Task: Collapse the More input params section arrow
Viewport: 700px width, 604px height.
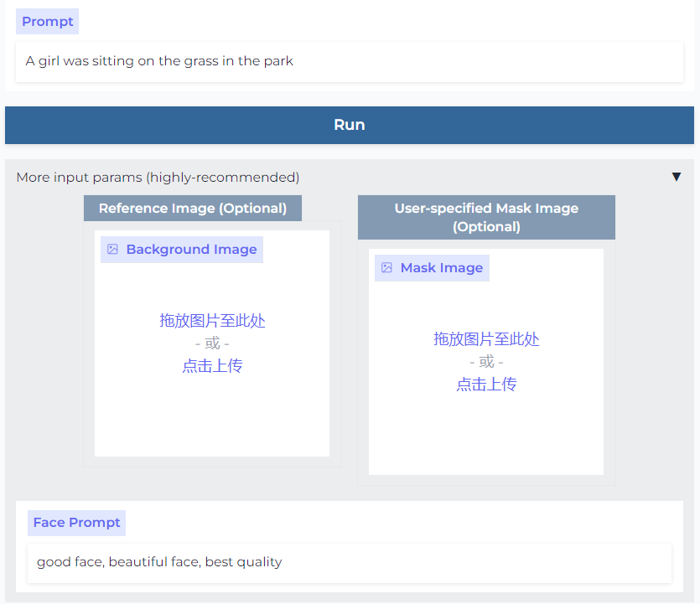Action: (x=677, y=177)
